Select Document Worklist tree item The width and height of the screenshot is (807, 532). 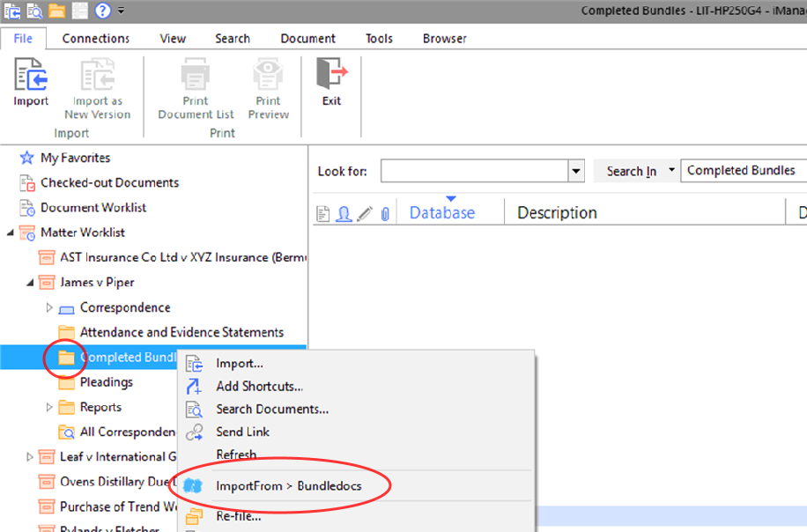coord(93,207)
